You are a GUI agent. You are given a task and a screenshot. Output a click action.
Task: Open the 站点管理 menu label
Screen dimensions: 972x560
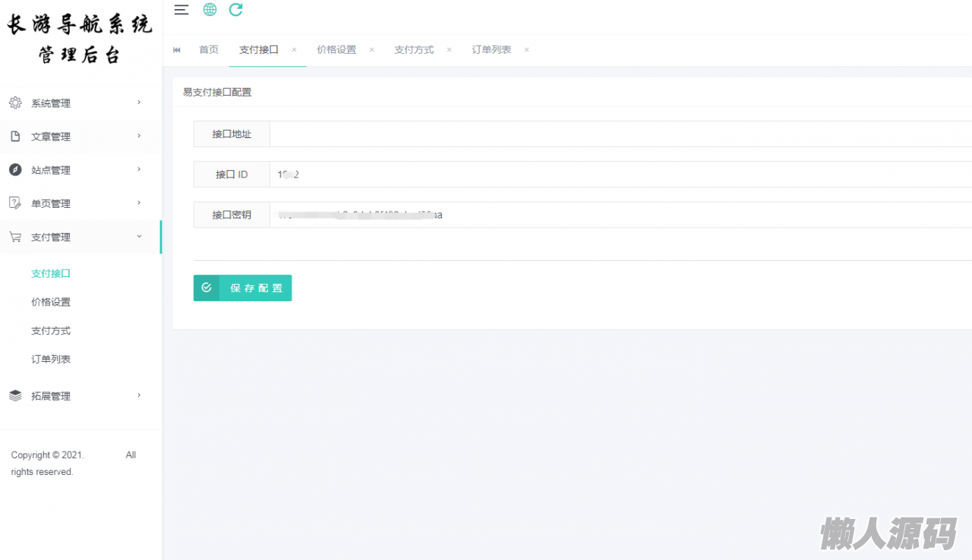pos(51,170)
